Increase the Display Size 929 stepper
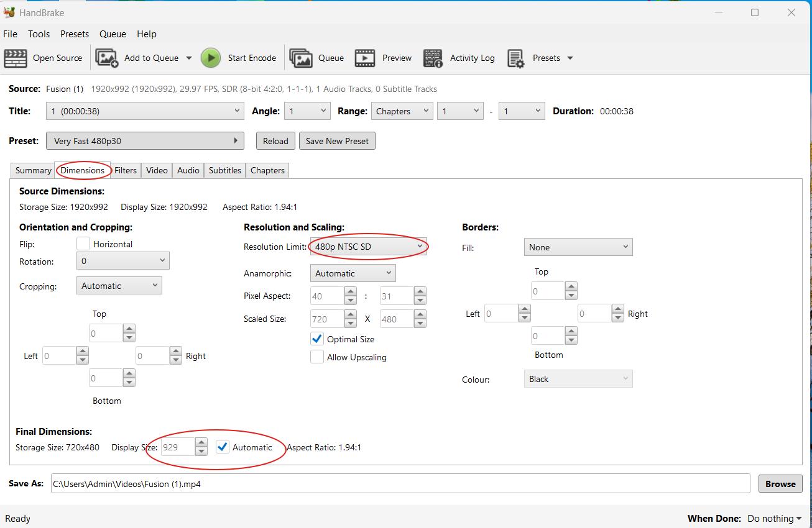This screenshot has height=528, width=812. tap(201, 442)
